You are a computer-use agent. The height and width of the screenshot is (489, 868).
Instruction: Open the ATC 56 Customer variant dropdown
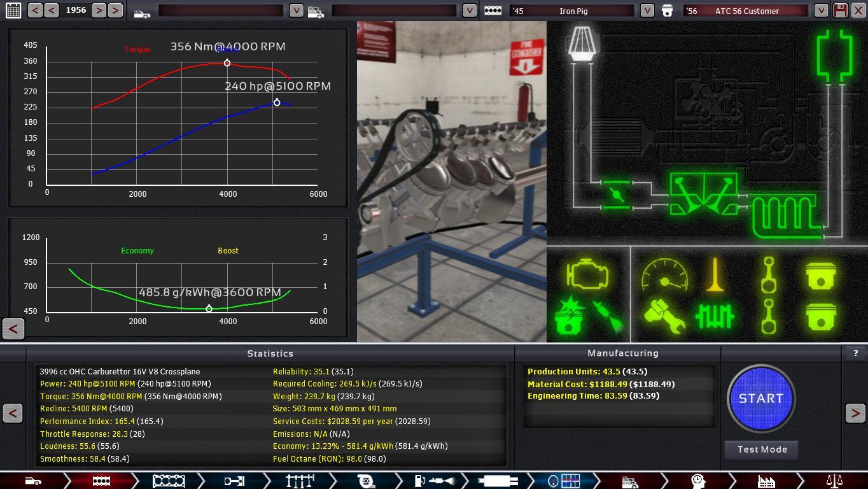(x=821, y=10)
